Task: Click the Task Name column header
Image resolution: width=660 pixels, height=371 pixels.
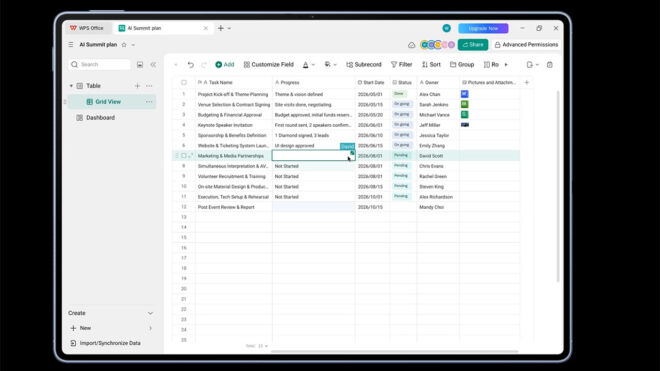Action: click(234, 83)
